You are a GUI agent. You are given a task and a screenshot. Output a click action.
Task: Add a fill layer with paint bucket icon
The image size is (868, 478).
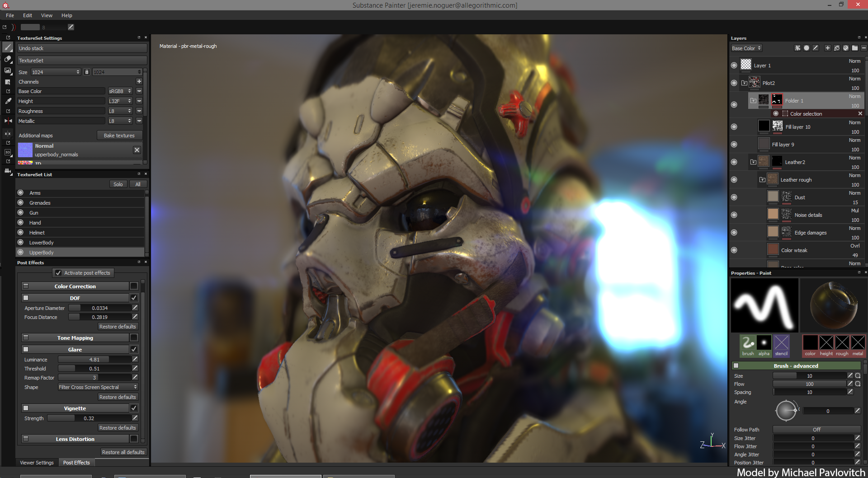coord(836,48)
